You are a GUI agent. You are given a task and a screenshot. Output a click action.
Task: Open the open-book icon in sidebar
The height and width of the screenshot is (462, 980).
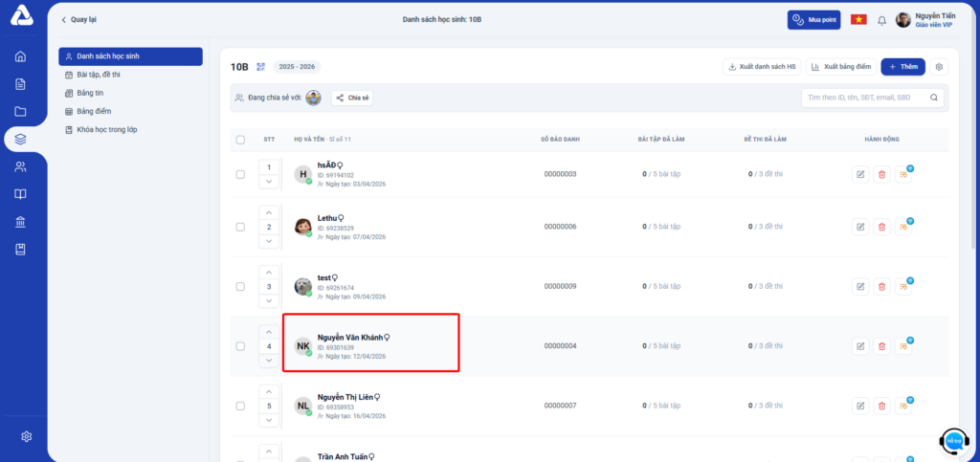coord(21,194)
